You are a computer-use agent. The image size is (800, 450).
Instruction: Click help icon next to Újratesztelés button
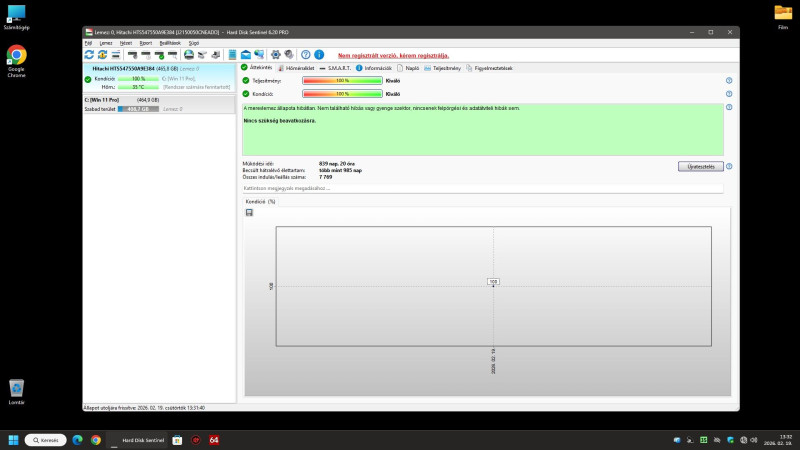coord(729,166)
